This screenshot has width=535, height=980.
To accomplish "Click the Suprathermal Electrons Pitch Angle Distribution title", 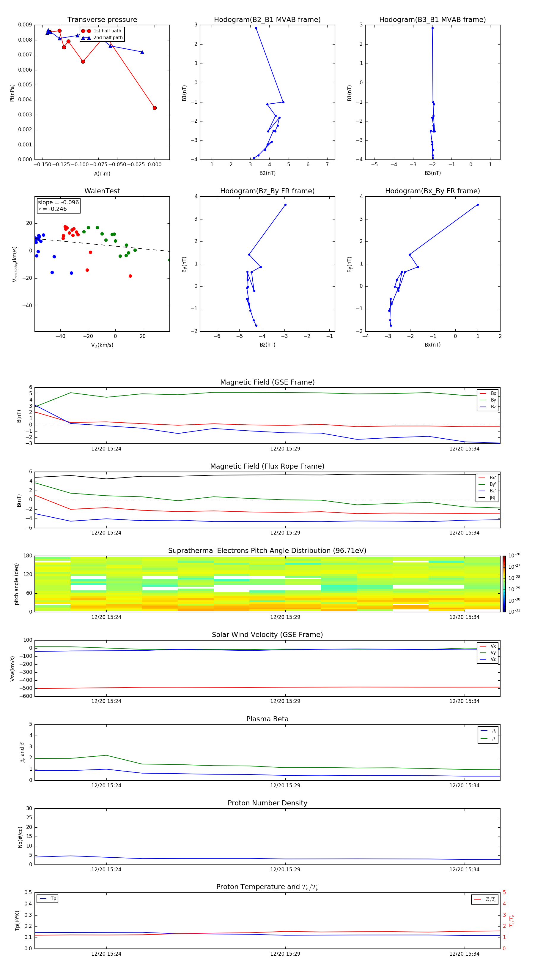I will tap(267, 551).
